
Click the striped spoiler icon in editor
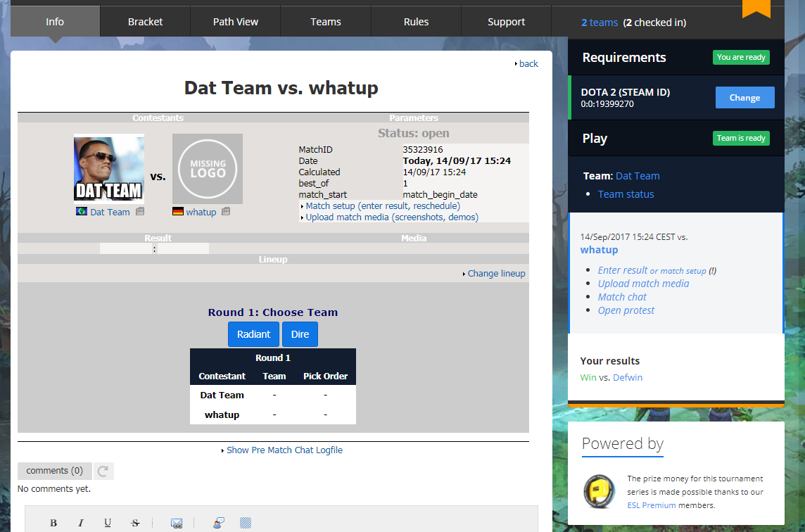pyautogui.click(x=246, y=523)
